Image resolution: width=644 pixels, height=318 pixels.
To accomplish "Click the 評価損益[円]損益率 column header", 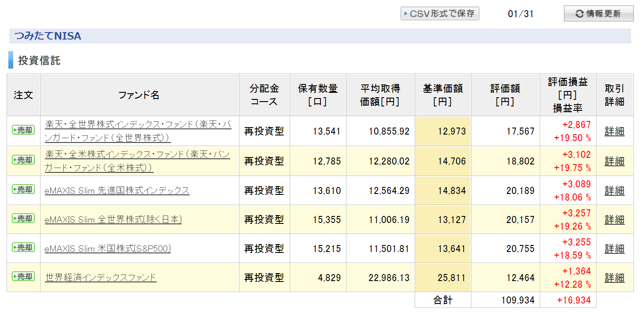I will tap(568, 95).
